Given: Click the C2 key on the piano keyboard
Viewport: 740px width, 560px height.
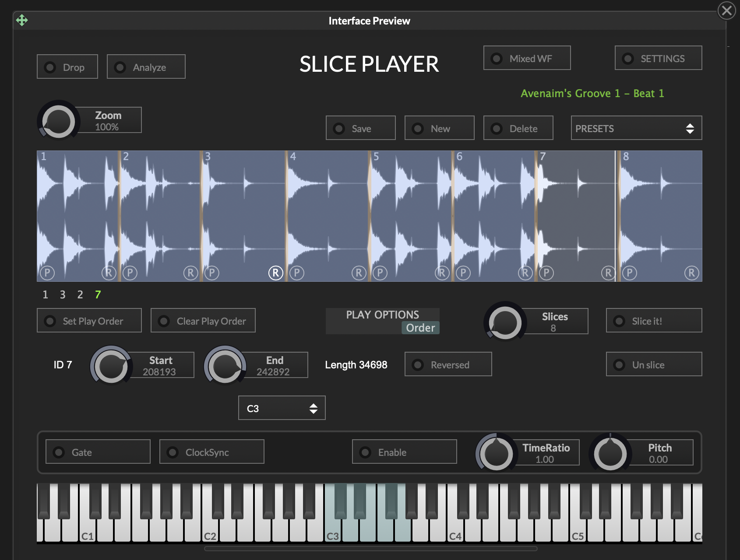Looking at the screenshot, I should 210,529.
